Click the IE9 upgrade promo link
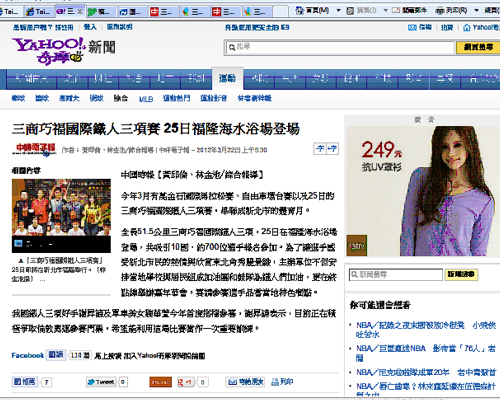500x400 pixels. pos(257,28)
